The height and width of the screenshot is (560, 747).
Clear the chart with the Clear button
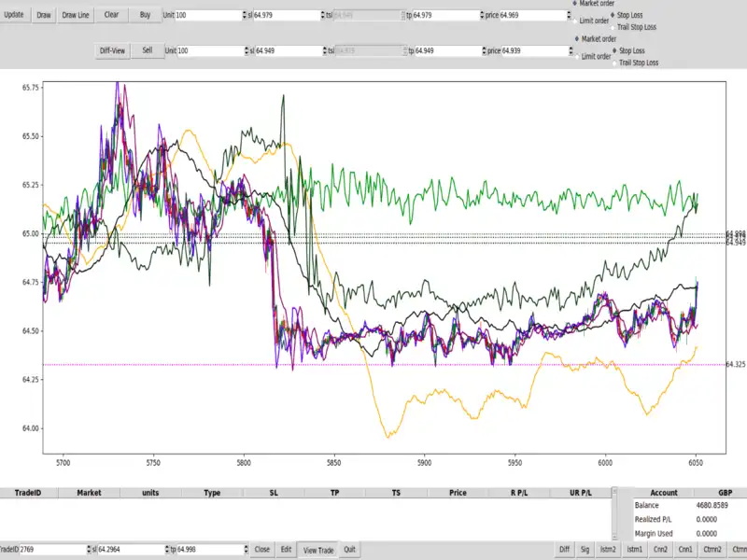[111, 15]
